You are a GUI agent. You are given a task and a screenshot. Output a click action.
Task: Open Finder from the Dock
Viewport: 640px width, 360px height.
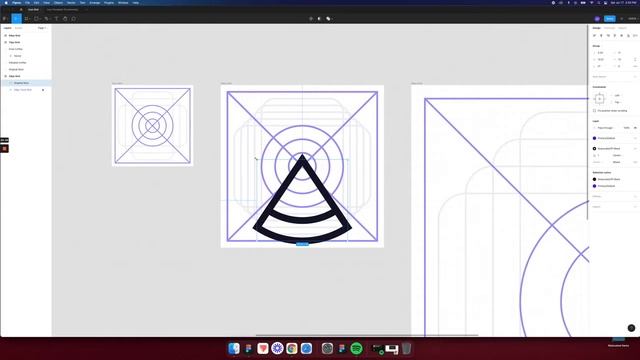coord(234,349)
